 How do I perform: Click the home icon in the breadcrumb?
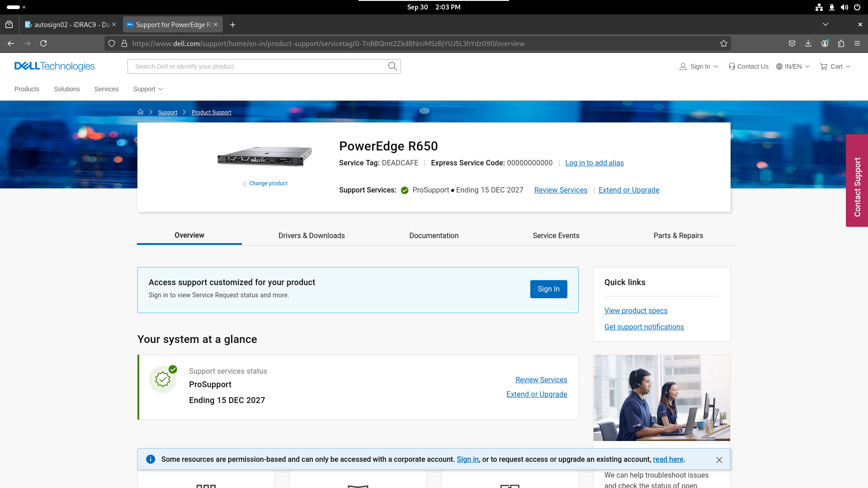tap(141, 112)
